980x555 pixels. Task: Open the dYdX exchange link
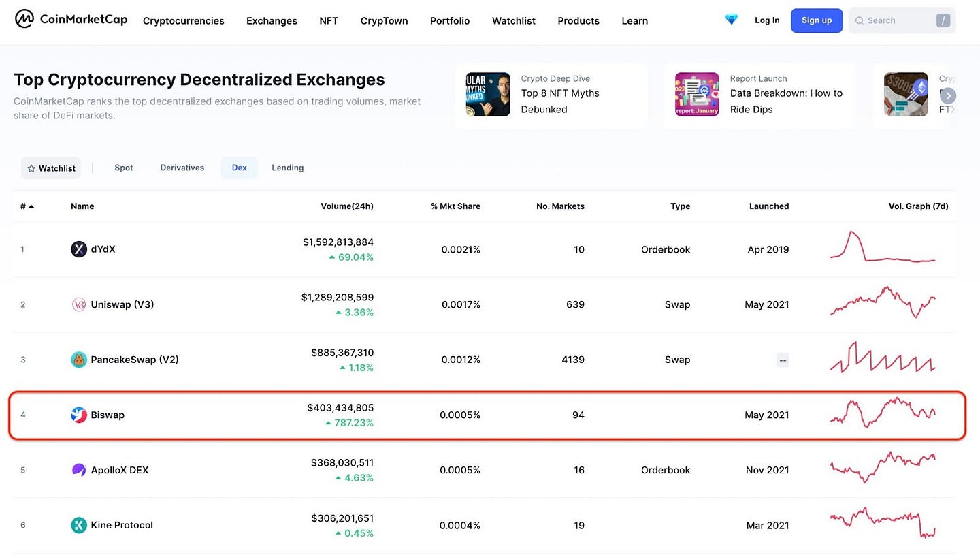coord(103,249)
